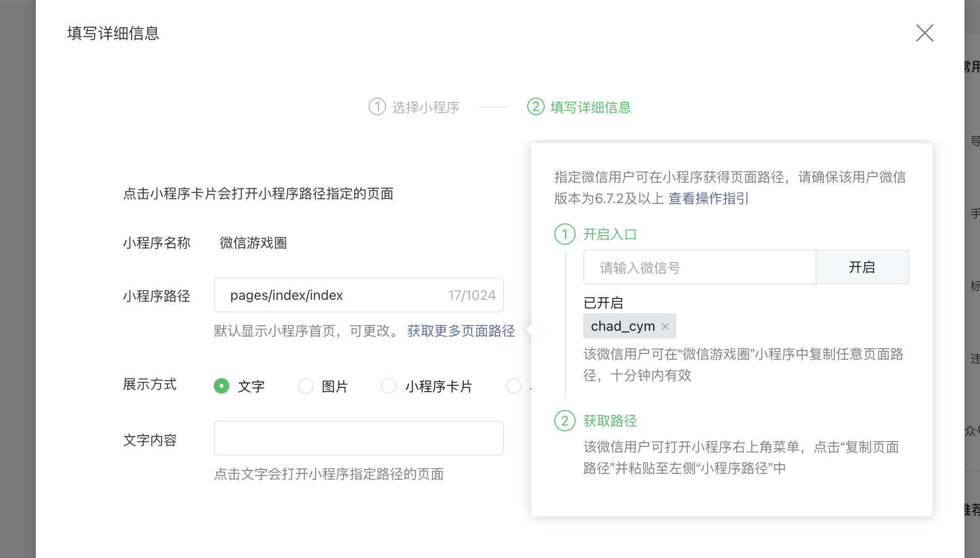Image resolution: width=980 pixels, height=558 pixels.
Task: Click the green circled 1 beside 开启入口
Action: (x=564, y=235)
